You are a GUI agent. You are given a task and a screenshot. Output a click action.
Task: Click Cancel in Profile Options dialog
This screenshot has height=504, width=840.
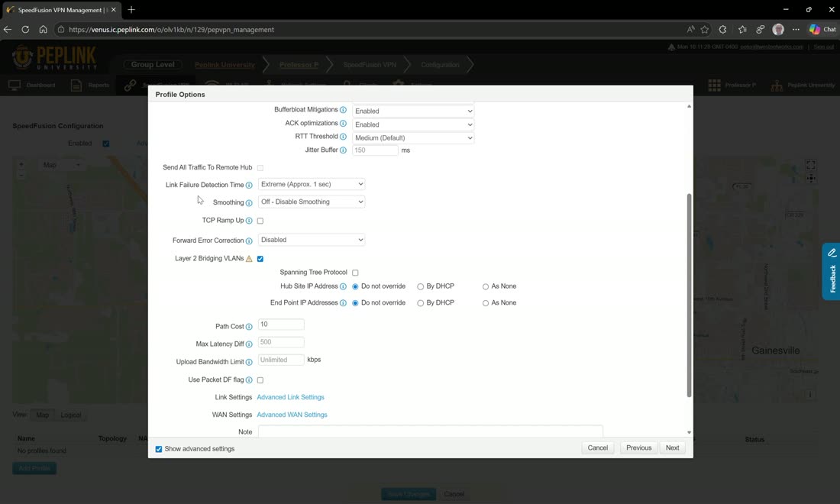point(598,447)
